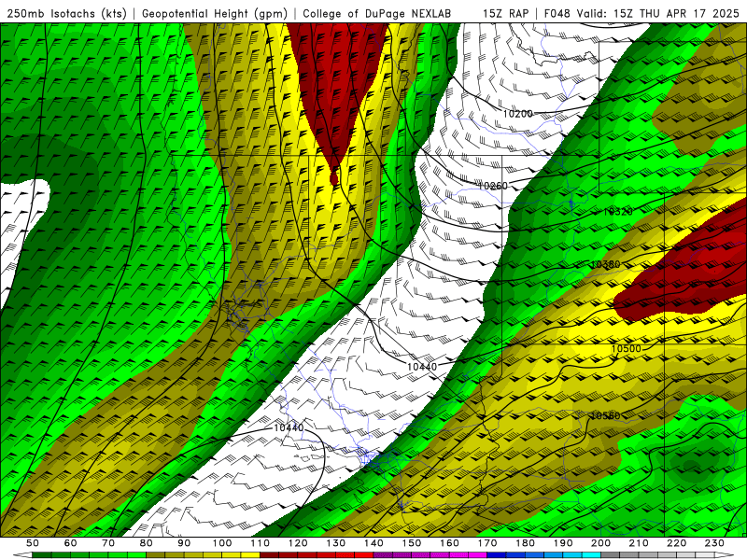Click the 230 value on color scale
This screenshot has width=747, height=560.
pyautogui.click(x=714, y=543)
